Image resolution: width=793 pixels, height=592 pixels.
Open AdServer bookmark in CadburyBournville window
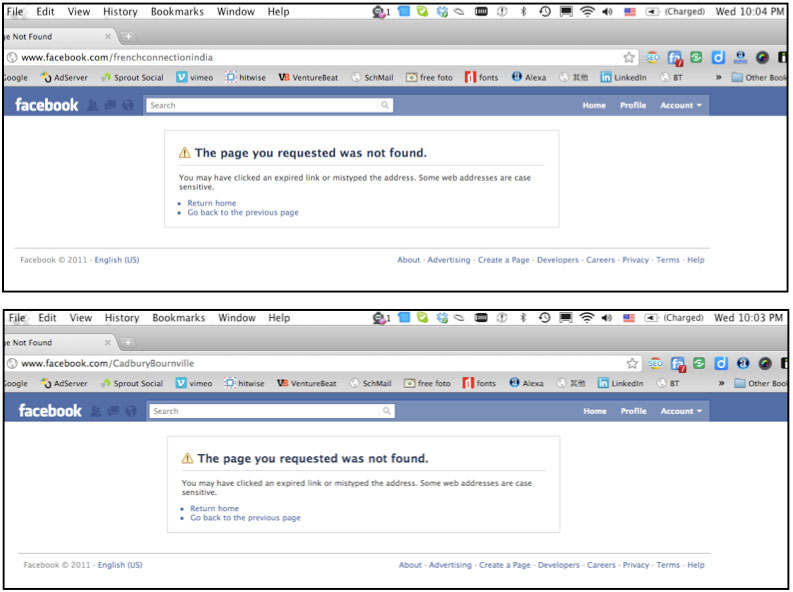[x=64, y=383]
